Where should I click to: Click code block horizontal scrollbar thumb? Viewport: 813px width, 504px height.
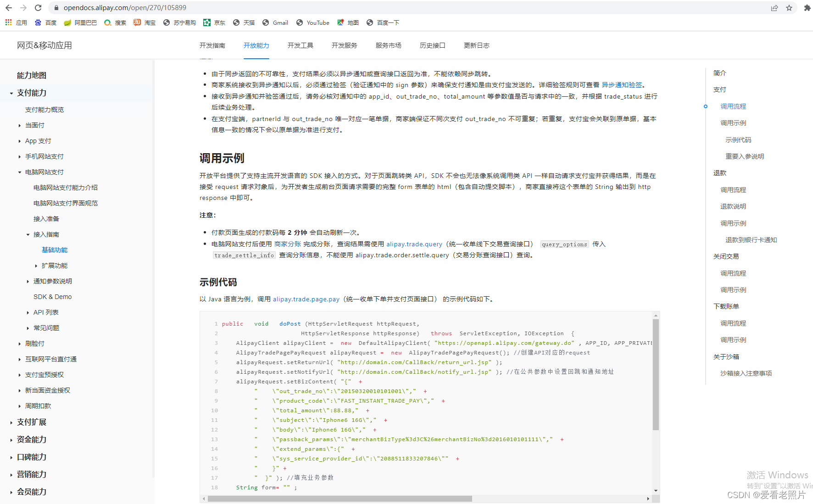tap(340, 498)
